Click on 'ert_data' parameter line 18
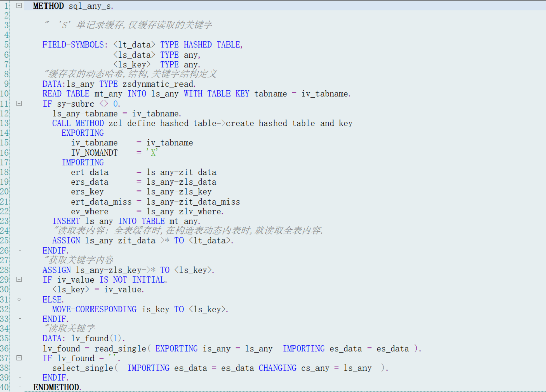 pos(89,172)
